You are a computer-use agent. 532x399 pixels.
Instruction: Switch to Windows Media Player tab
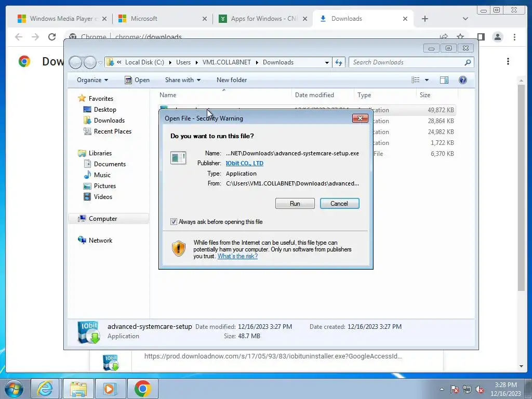tap(62, 19)
